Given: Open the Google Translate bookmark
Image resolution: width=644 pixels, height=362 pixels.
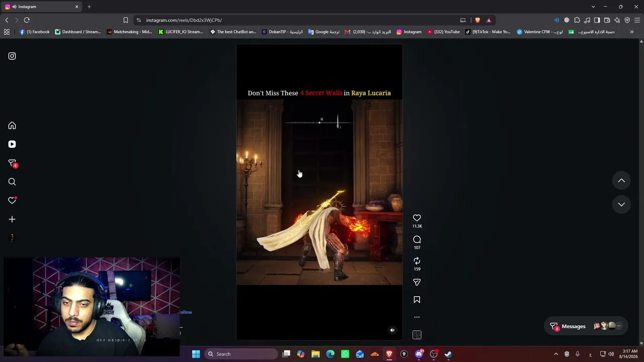Looking at the screenshot, I should [324, 32].
